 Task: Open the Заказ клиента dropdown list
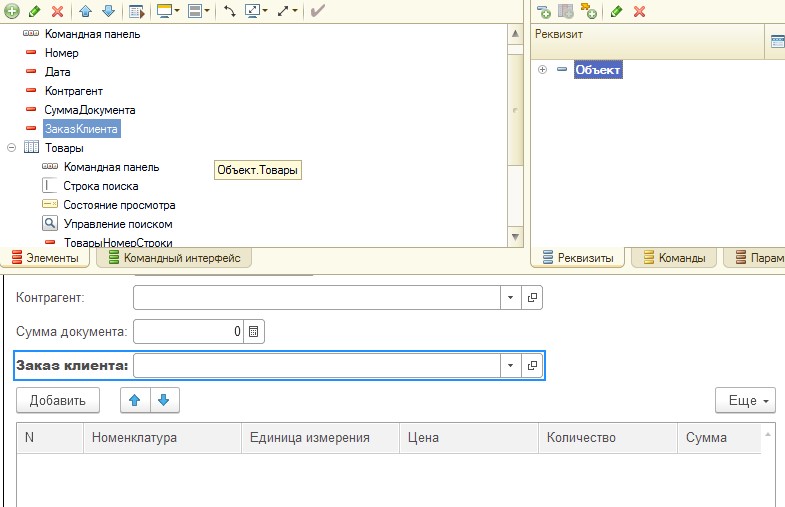pyautogui.click(x=510, y=366)
